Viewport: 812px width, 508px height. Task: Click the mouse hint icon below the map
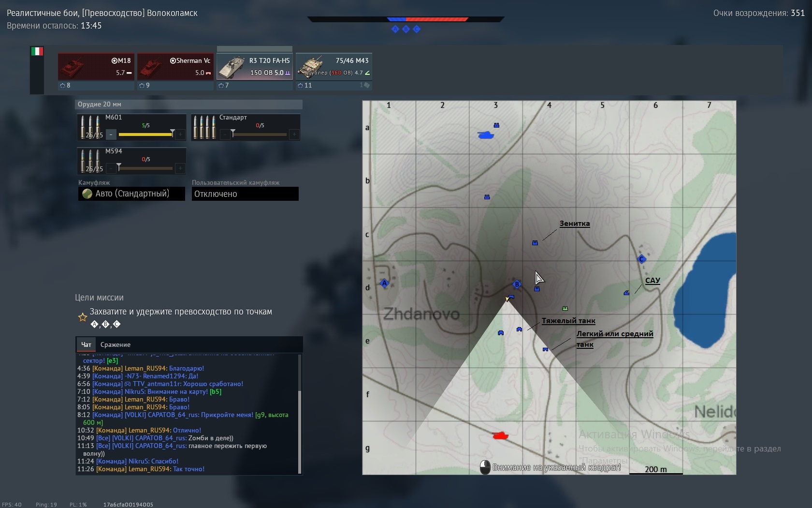click(x=485, y=467)
